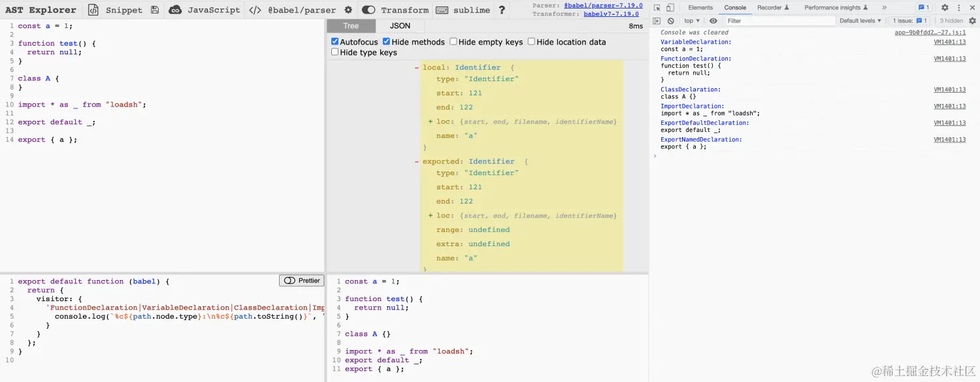
Task: Open the Default levels dropdown
Action: (860, 21)
